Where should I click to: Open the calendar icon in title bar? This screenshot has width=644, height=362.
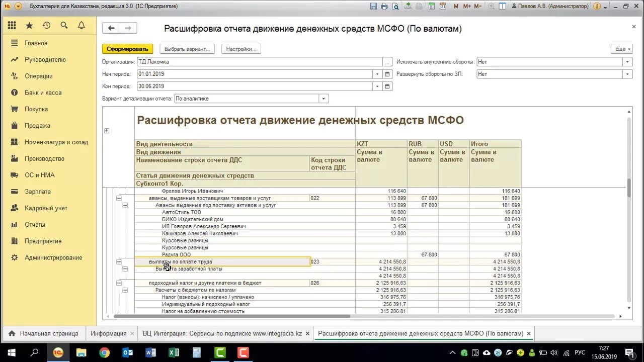(443, 7)
